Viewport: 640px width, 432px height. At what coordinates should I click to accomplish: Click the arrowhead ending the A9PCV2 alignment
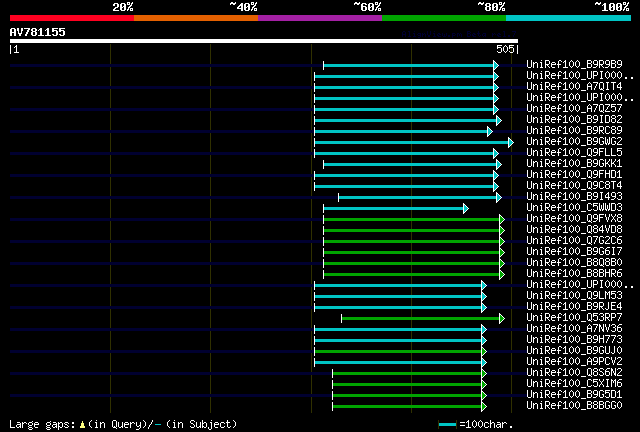coord(484,363)
